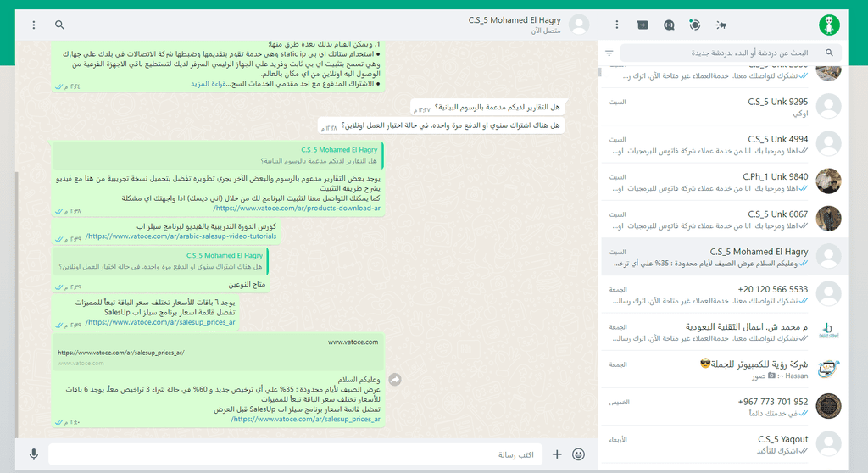The height and width of the screenshot is (473, 868).
Task: Open www.vatoce.com link preview card
Action: 218,353
